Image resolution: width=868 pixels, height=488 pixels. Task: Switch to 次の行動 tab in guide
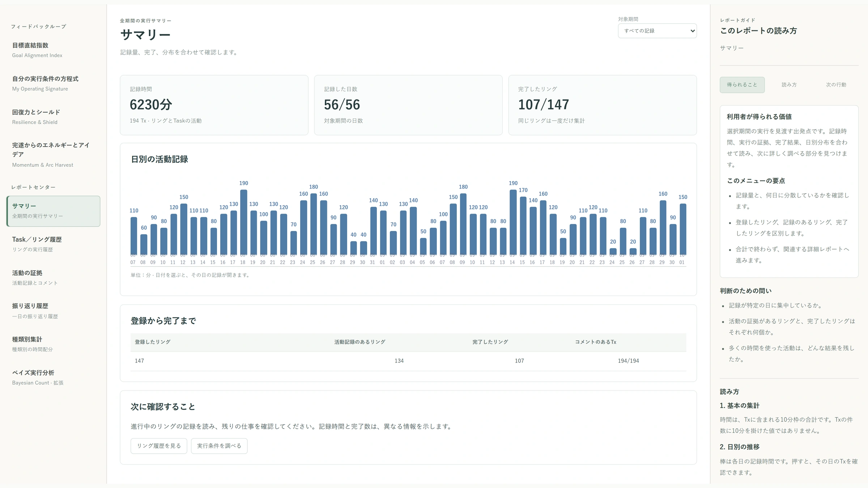pos(836,85)
